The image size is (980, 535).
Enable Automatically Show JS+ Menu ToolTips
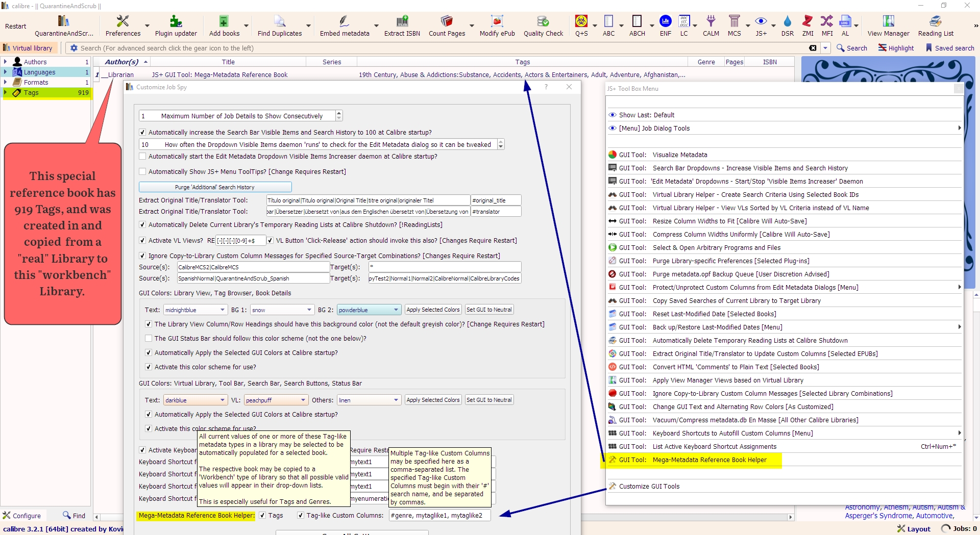(x=143, y=172)
